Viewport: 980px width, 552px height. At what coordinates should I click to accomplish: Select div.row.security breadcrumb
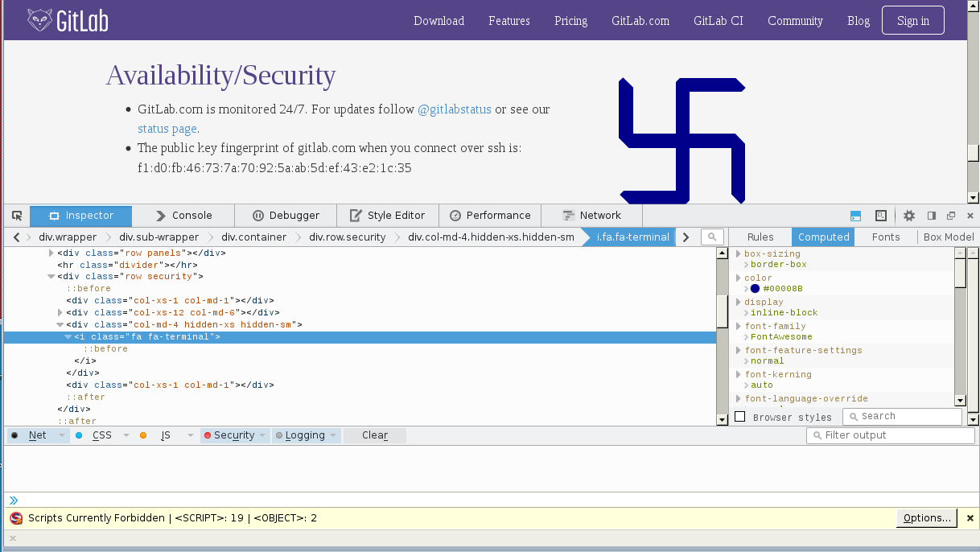pos(348,237)
